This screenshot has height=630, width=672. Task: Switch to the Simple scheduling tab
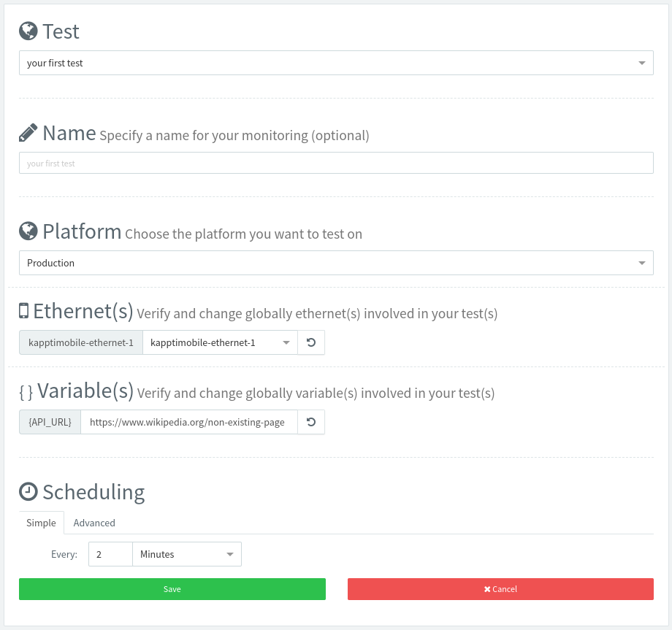pos(41,523)
